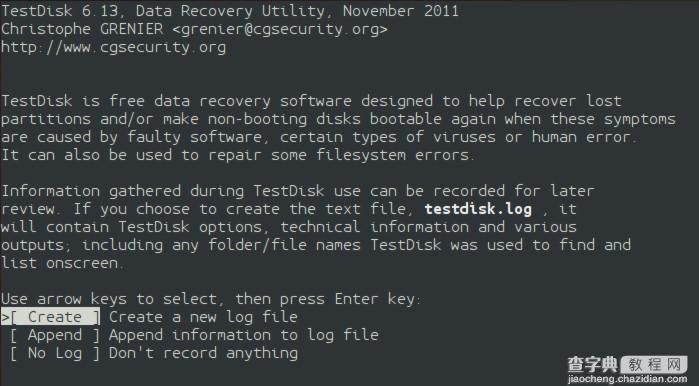
Task: Click 'Append information to log file' text
Action: tap(244, 335)
